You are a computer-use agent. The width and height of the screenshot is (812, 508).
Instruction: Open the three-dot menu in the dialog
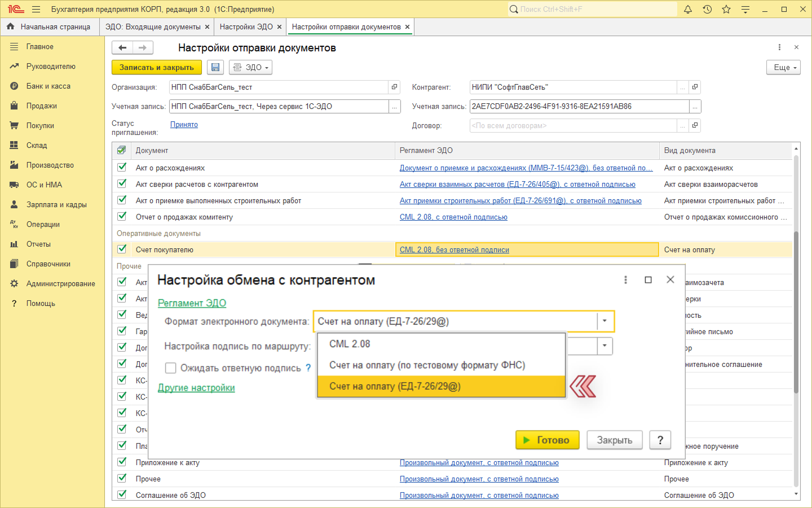tap(625, 280)
